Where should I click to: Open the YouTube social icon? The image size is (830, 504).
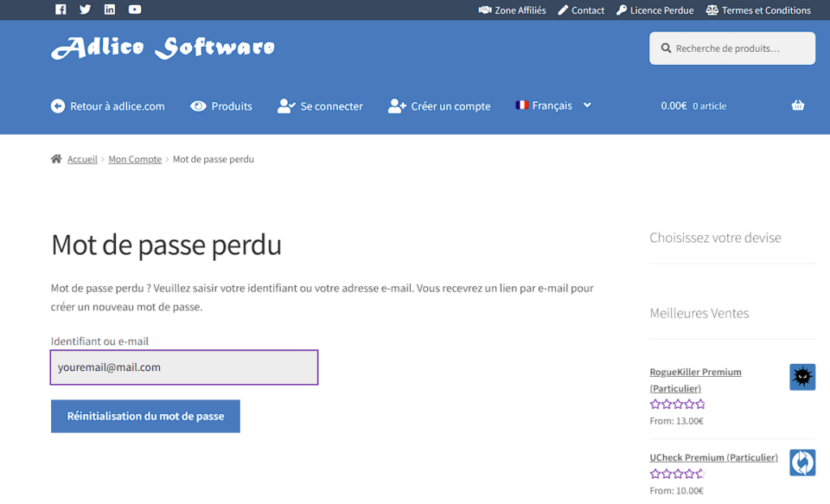pos(135,10)
